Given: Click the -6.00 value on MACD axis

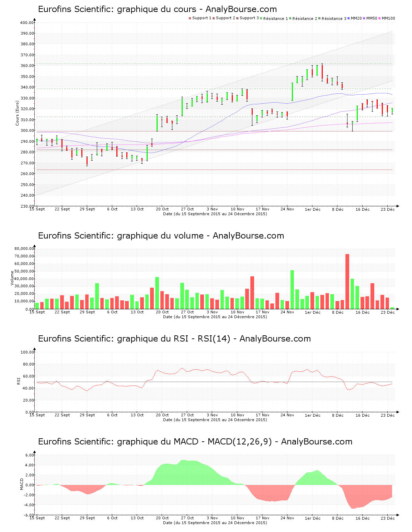Looking at the screenshot, I should [x=29, y=515].
